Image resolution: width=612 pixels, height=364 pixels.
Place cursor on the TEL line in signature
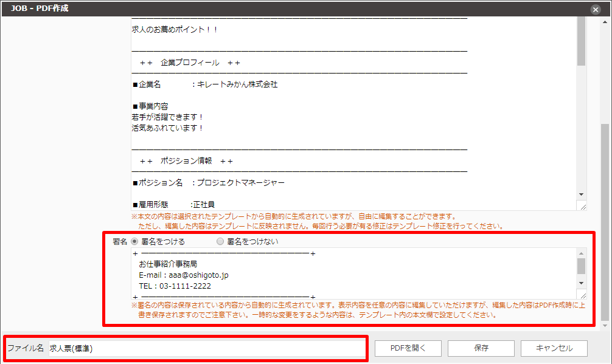tap(175, 286)
